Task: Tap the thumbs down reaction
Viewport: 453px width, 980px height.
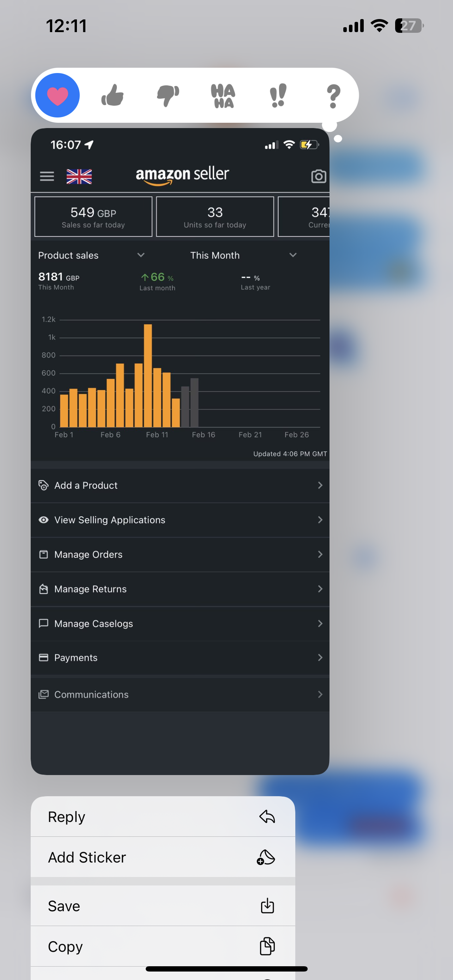Action: pyautogui.click(x=168, y=96)
